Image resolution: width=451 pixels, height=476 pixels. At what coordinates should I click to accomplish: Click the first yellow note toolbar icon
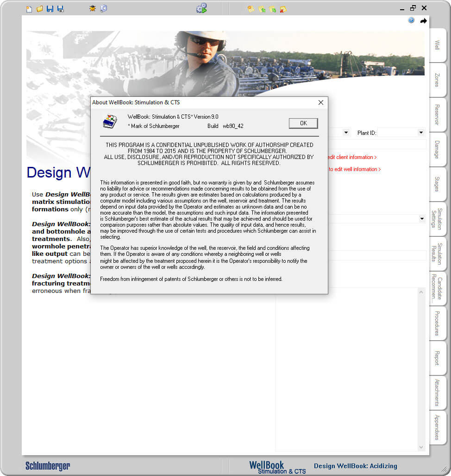click(251, 8)
